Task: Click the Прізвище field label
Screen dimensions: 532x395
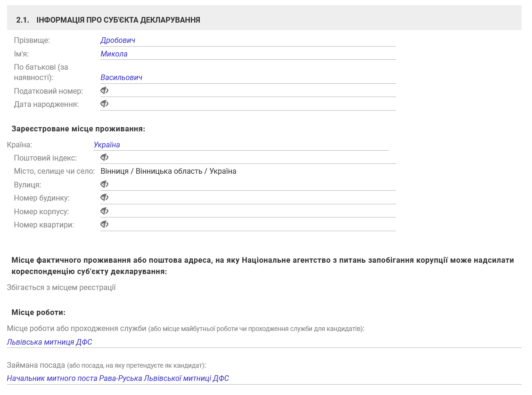Action: point(32,40)
